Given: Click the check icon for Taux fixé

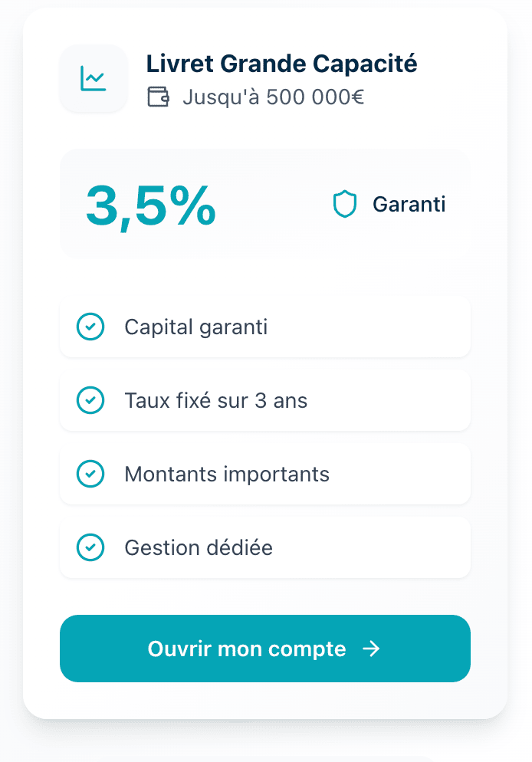Looking at the screenshot, I should pyautogui.click(x=90, y=400).
